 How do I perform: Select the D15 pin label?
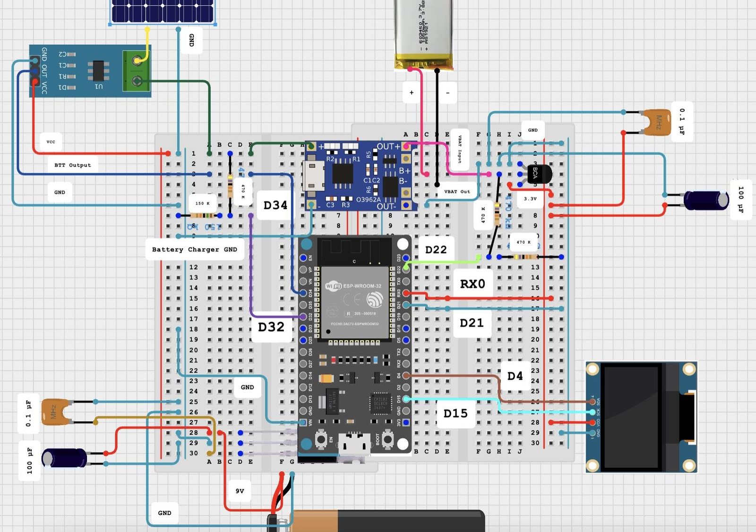pyautogui.click(x=455, y=414)
